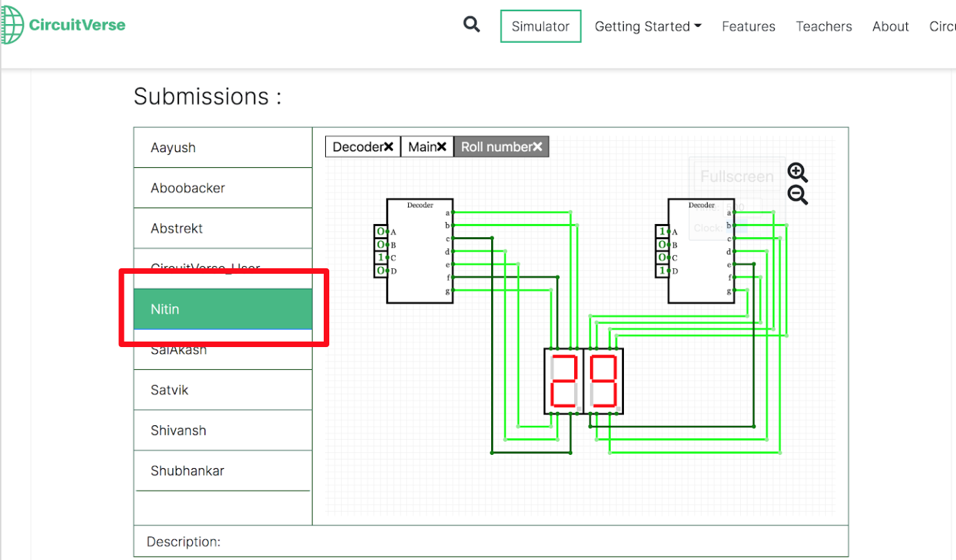Screen dimensions: 956x560
Task: Toggle input A of left Decoder
Action: click(380, 232)
